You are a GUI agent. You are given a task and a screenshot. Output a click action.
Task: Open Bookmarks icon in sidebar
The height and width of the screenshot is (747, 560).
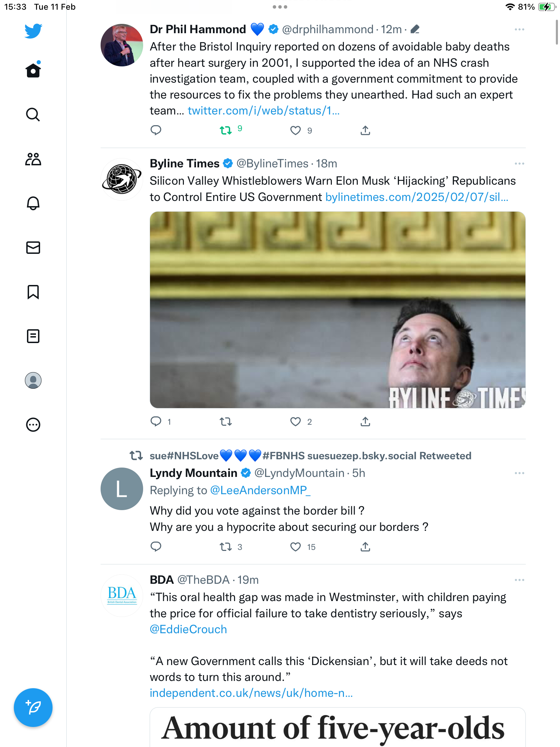tap(33, 292)
